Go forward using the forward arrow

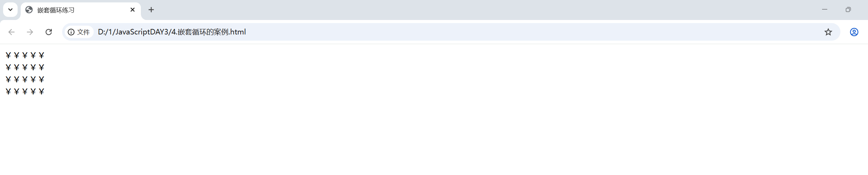[x=30, y=32]
